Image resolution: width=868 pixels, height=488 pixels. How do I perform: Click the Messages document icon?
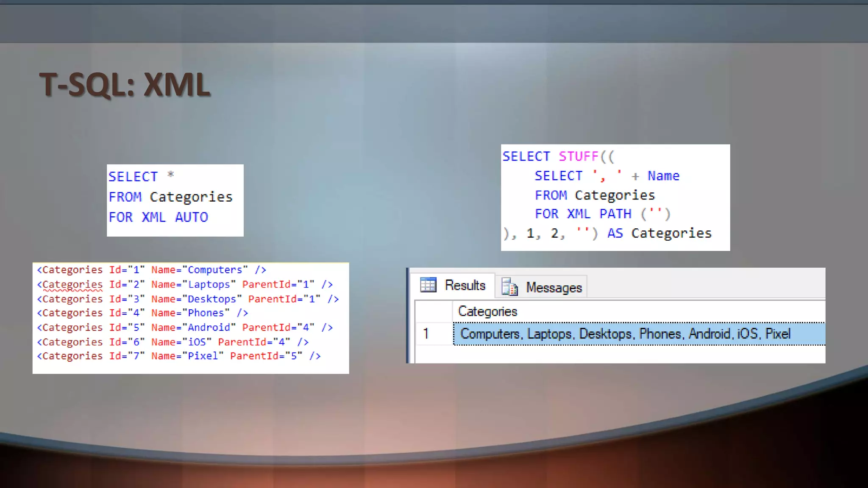[509, 287]
